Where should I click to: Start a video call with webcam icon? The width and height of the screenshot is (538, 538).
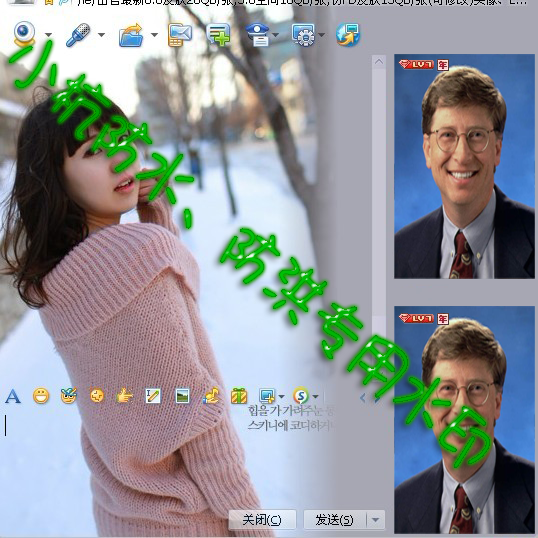24,34
